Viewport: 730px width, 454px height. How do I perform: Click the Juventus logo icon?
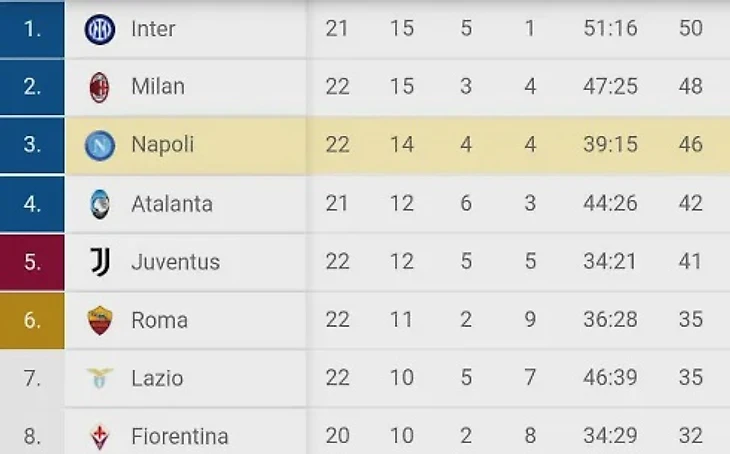[100, 262]
